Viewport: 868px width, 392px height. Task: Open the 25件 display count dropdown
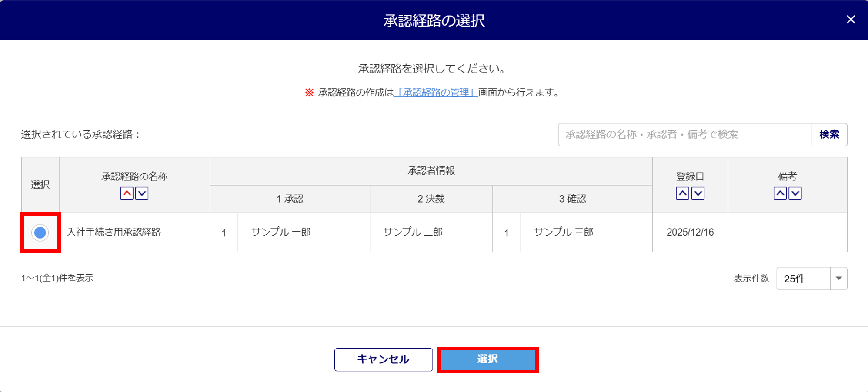tap(803, 279)
